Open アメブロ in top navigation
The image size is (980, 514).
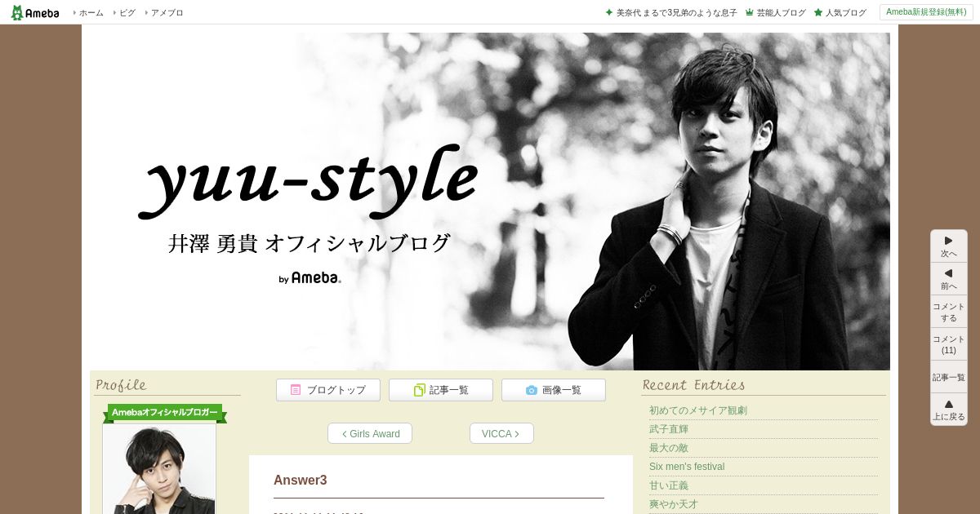(x=164, y=12)
